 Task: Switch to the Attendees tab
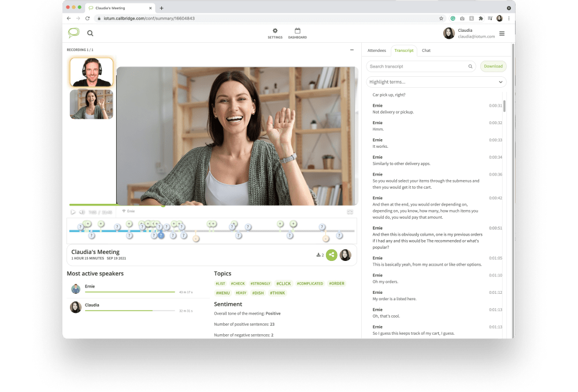(x=377, y=51)
